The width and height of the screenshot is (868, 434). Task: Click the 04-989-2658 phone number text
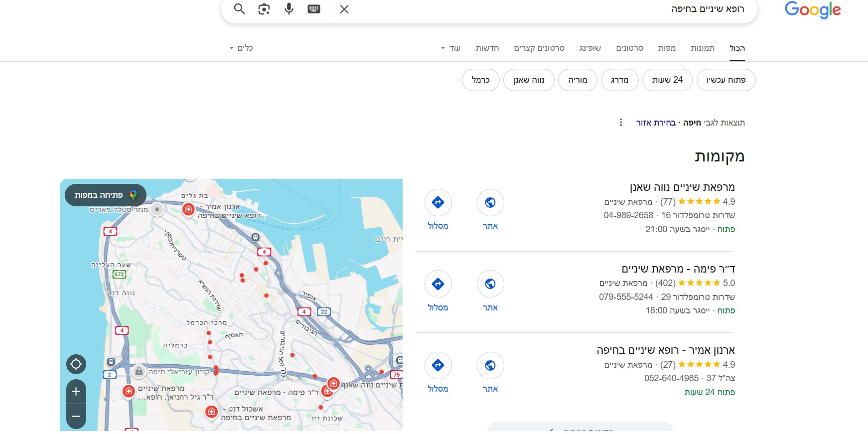click(628, 215)
